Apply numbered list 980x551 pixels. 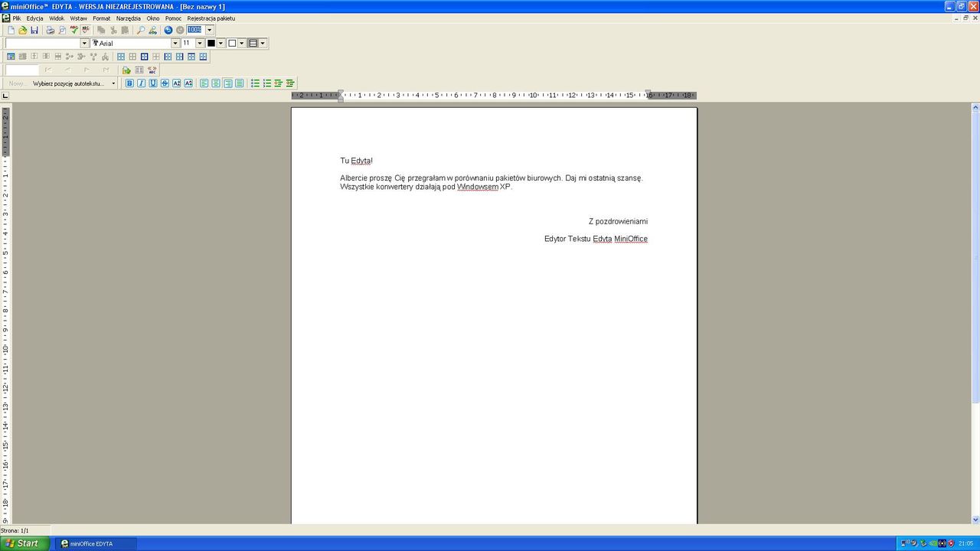tap(267, 83)
